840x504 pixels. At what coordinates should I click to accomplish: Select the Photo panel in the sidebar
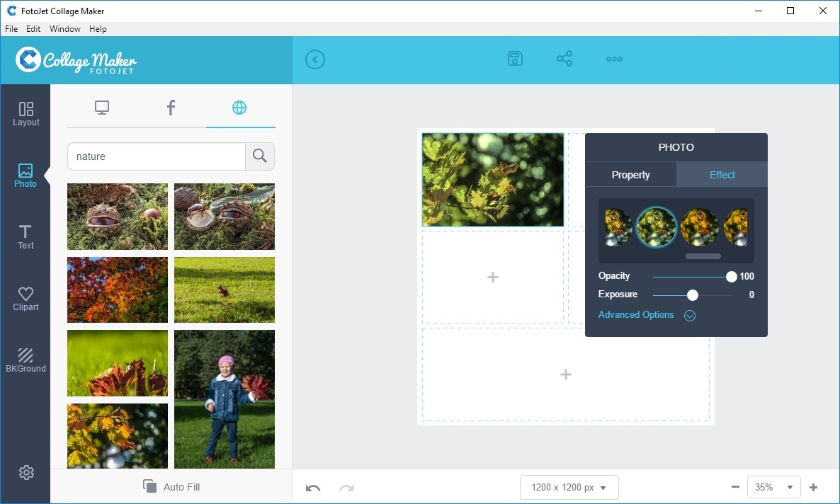coord(25,176)
